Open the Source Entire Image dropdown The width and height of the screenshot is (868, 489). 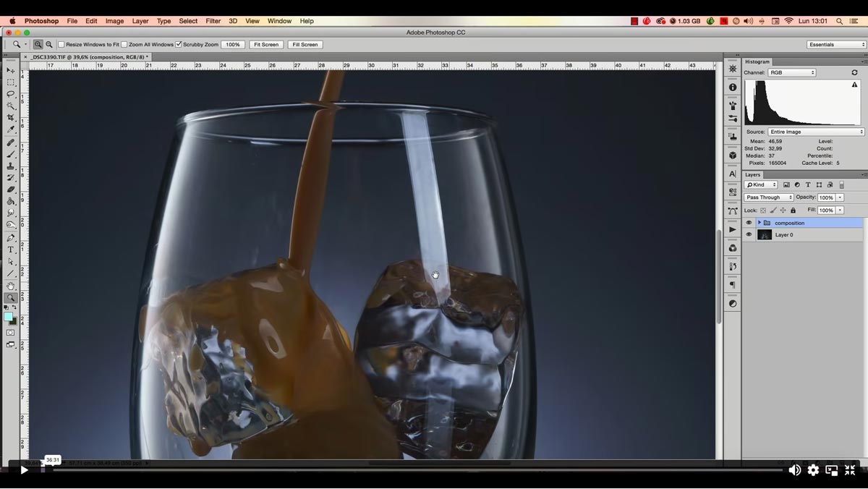(817, 132)
